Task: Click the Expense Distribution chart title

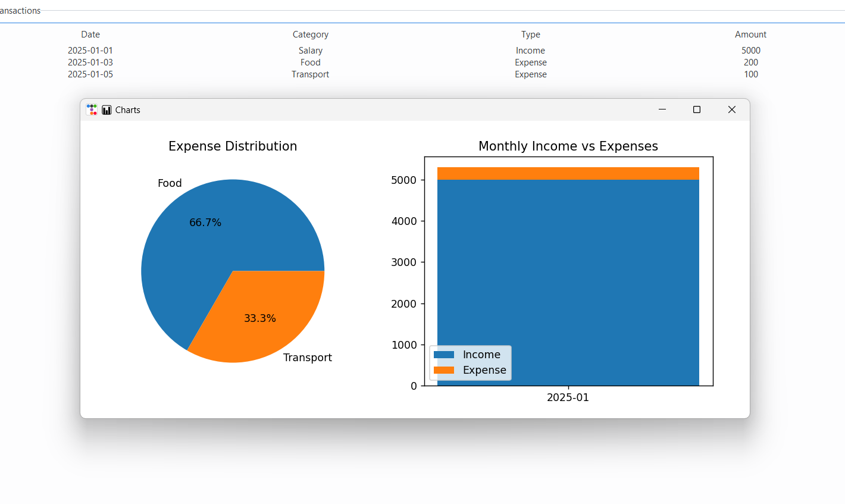Action: 233,146
